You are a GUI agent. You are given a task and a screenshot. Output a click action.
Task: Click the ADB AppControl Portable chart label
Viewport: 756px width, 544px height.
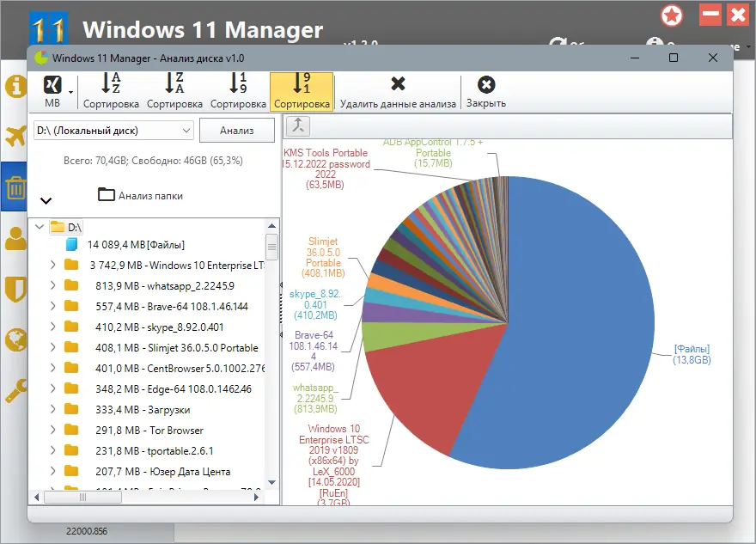point(433,153)
